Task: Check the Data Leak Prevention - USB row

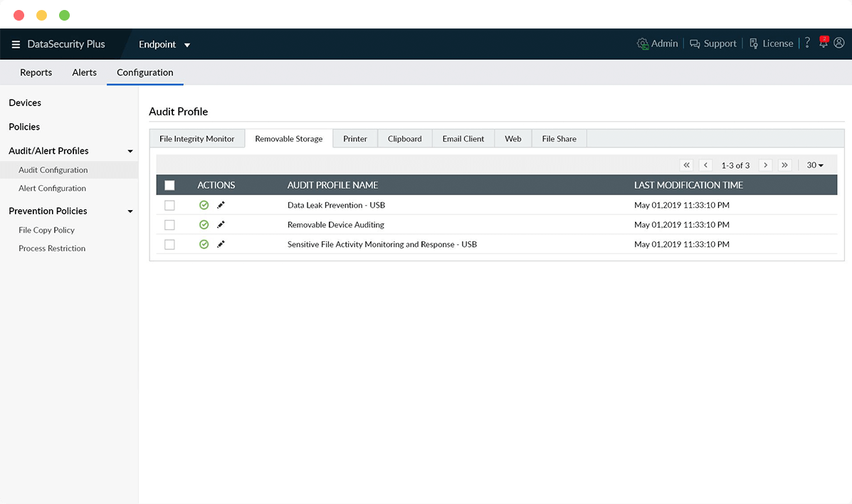Action: point(169,205)
